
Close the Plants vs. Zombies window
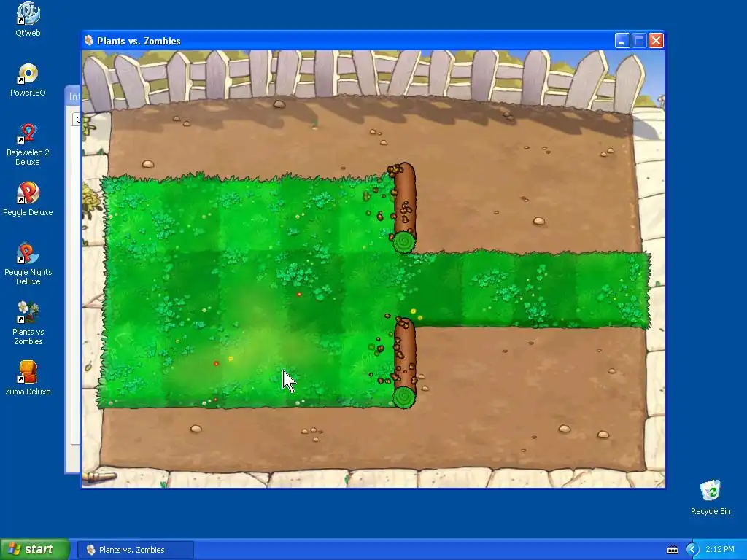[x=656, y=41]
